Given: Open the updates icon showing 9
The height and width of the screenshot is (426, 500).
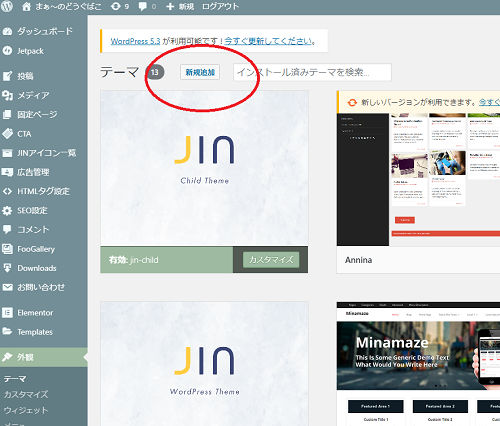Looking at the screenshot, I should point(116,6).
